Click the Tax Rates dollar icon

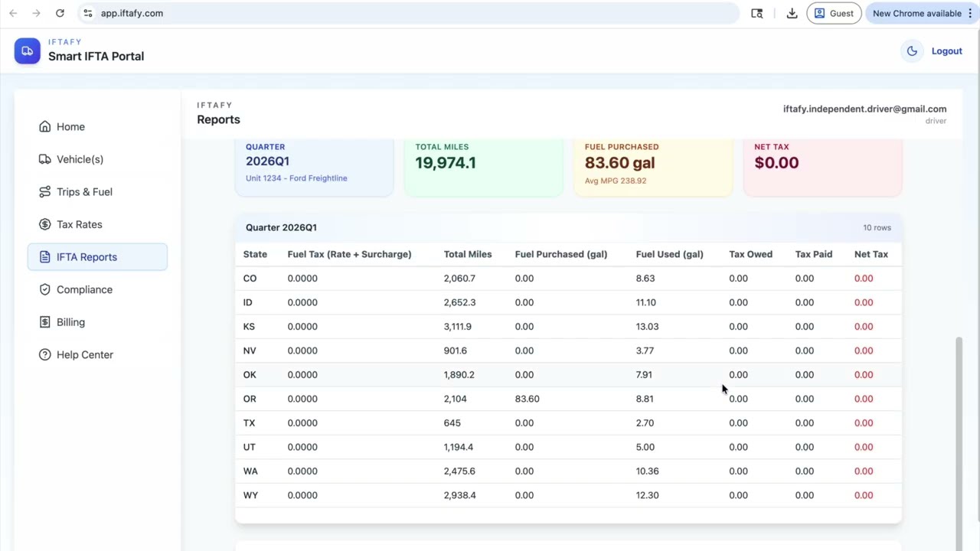(x=44, y=224)
